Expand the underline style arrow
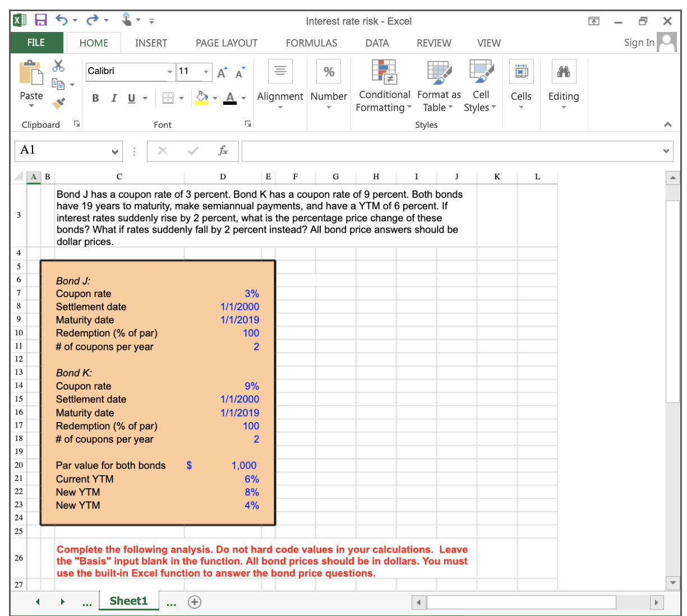Image resolution: width=687 pixels, height=616 pixels. pyautogui.click(x=145, y=99)
